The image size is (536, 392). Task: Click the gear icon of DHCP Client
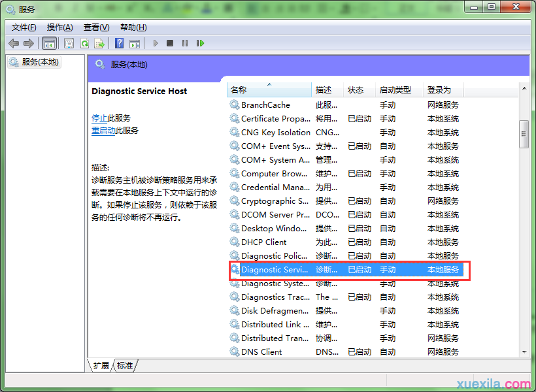point(234,242)
